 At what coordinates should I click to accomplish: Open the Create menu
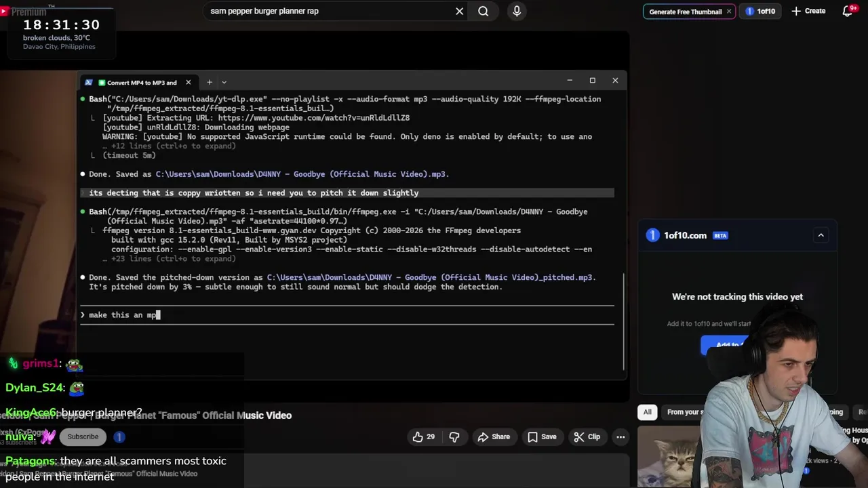click(x=808, y=11)
